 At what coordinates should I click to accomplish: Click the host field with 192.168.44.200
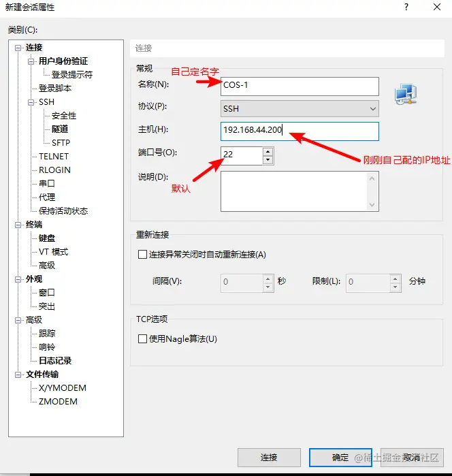pyautogui.click(x=300, y=131)
